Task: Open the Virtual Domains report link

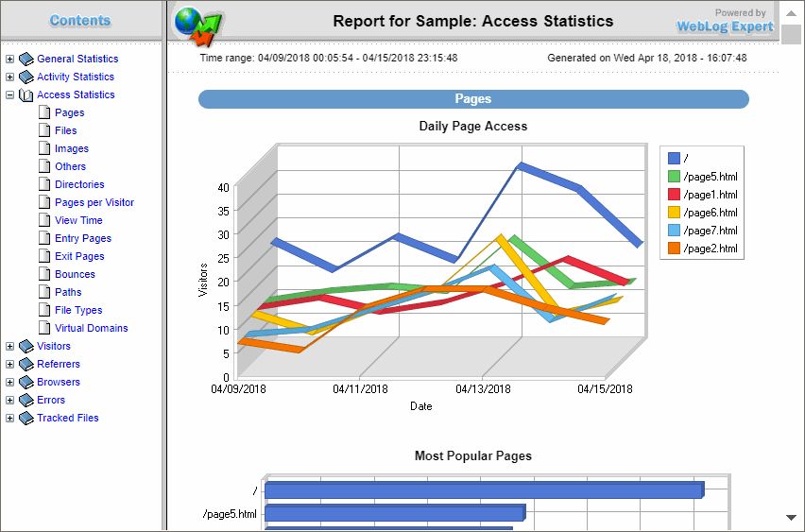Action: coord(92,329)
